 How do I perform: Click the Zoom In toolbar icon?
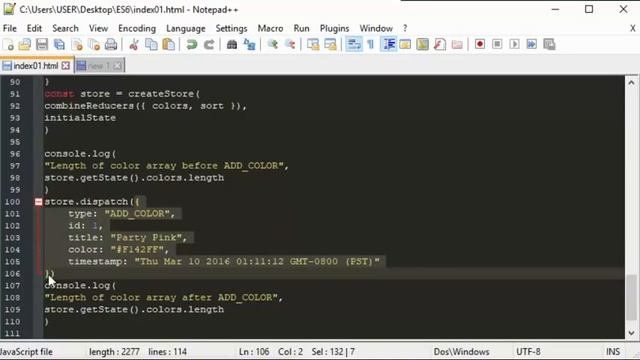(x=273, y=44)
